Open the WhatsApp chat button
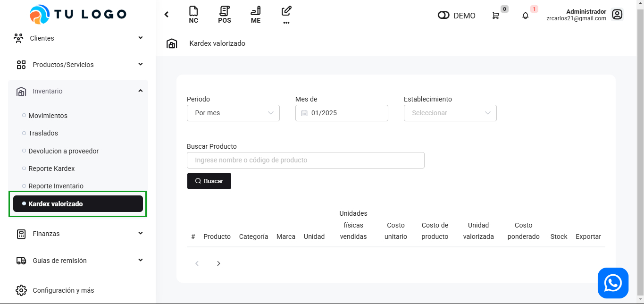The image size is (644, 304). (x=613, y=283)
